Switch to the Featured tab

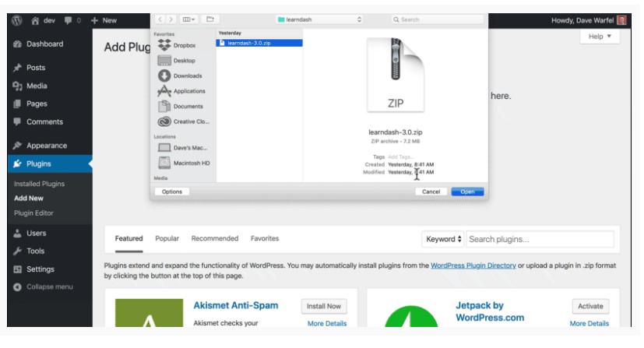pos(129,238)
